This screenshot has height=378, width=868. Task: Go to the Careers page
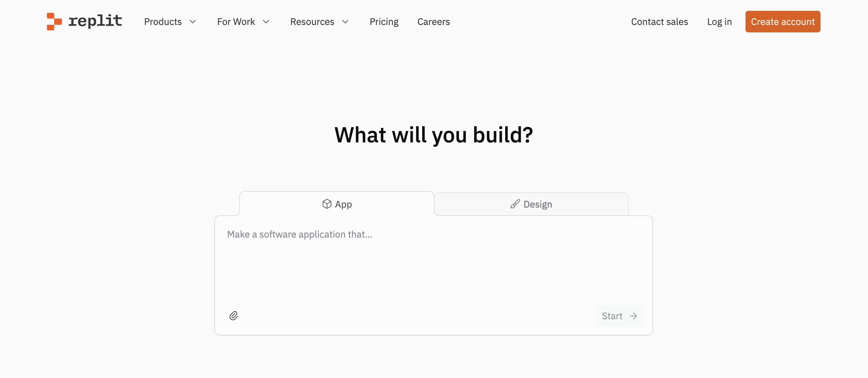point(433,22)
